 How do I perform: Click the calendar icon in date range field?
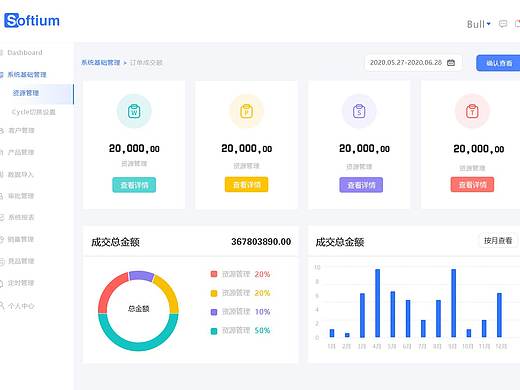click(451, 62)
